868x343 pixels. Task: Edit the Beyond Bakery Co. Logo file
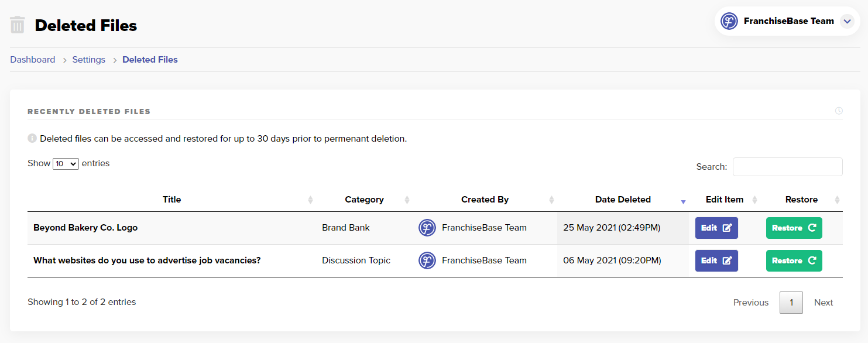(x=716, y=228)
